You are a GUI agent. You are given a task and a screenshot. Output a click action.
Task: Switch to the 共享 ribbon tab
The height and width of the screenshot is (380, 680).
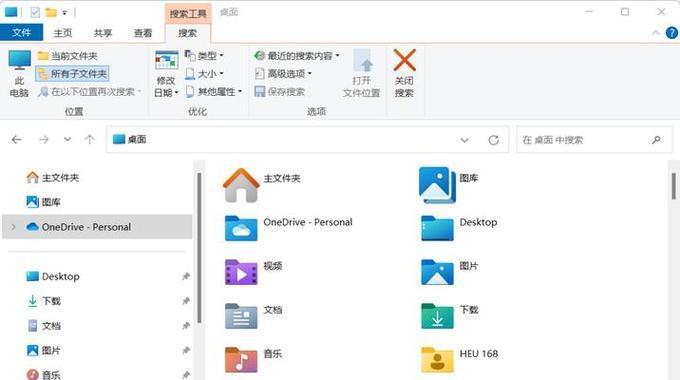pos(103,33)
